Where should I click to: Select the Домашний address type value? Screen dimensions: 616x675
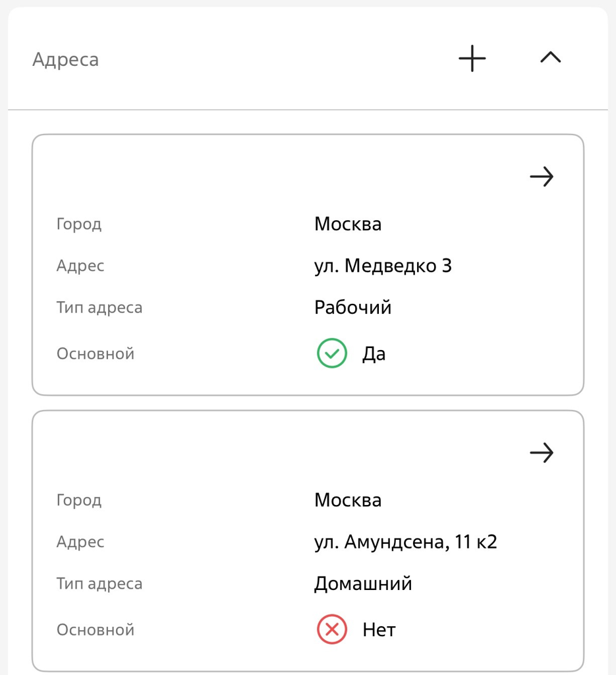click(362, 583)
